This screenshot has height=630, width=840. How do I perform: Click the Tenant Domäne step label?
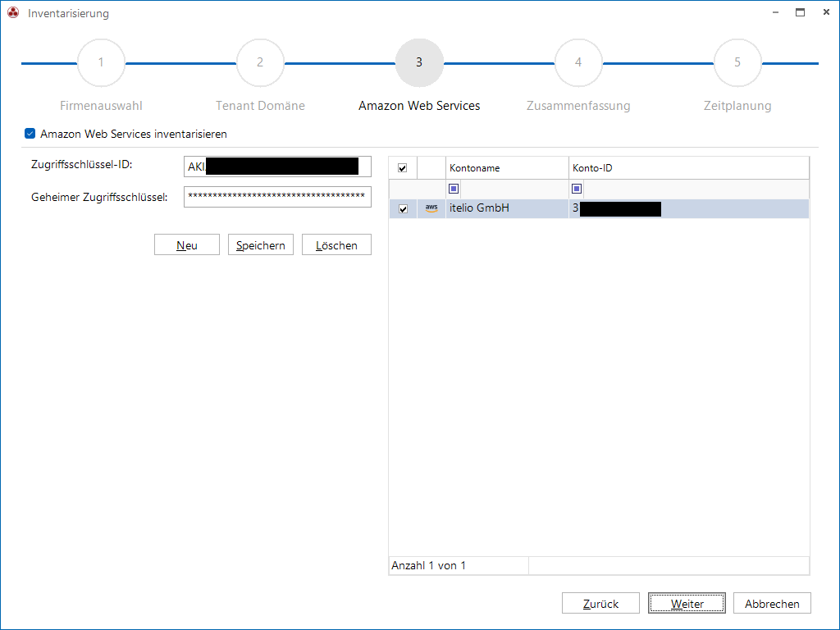pos(260,106)
